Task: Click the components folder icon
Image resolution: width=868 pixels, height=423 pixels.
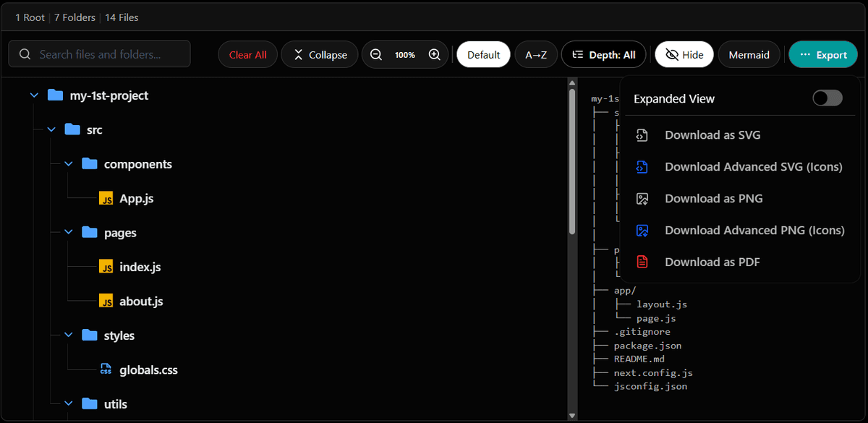Action: coord(90,163)
